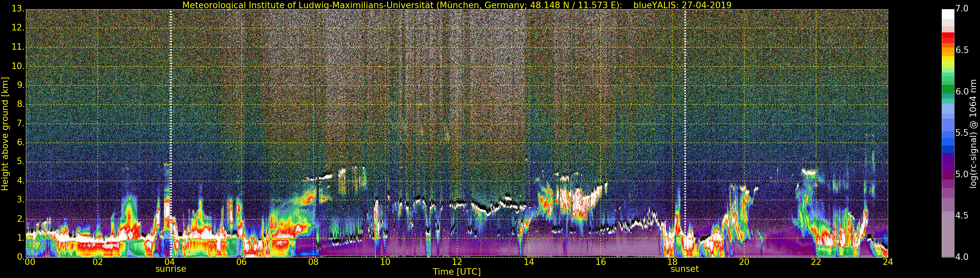Viewport: 980px width, 278px height.
Task: Click the y-axis tick label '3.'
Action: (20, 200)
